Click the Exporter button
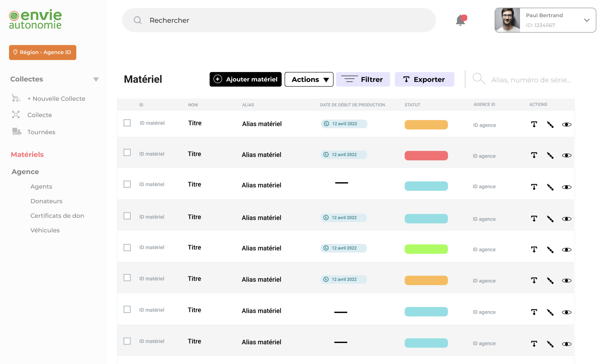 click(x=424, y=79)
